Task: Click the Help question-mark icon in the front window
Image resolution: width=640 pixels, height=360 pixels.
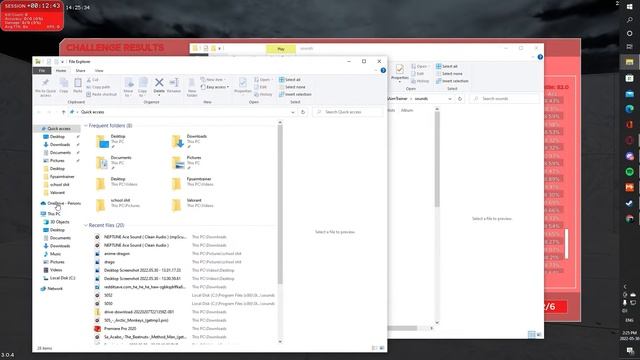Action: 383,71
